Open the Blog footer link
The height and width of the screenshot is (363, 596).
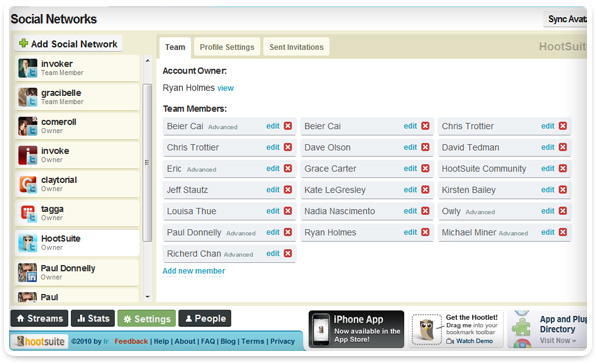(228, 341)
